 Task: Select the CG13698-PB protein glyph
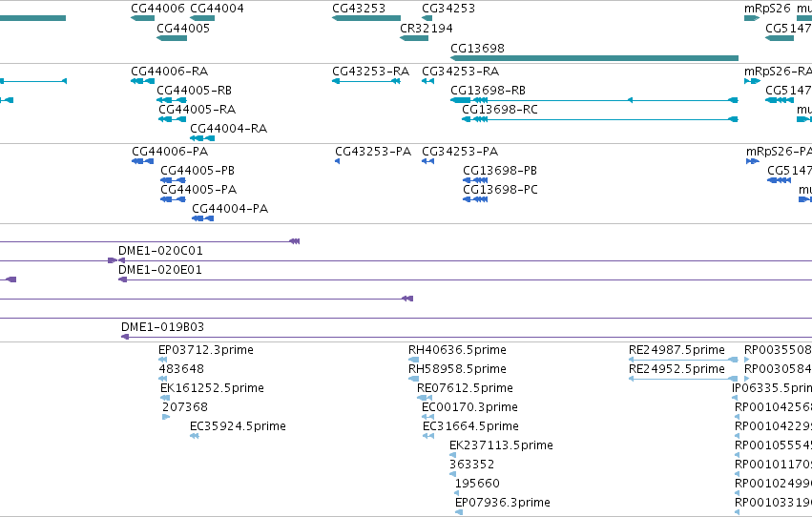pos(475,180)
